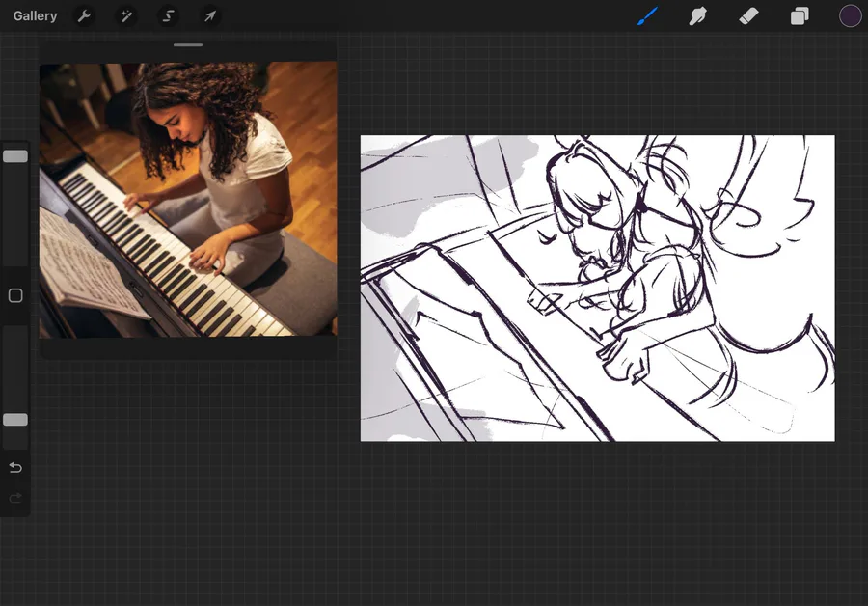
Task: Click the brush size slider handle
Action: 15,156
